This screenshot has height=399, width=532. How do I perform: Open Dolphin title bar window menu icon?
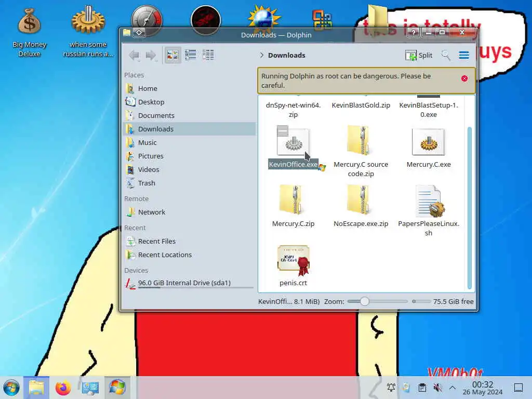click(x=127, y=33)
